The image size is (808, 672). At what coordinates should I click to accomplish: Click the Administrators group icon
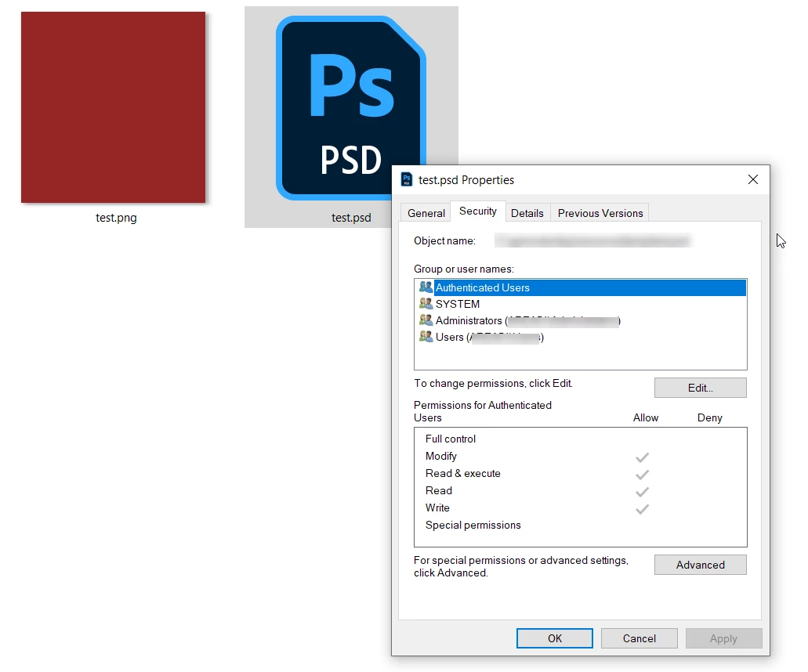(x=426, y=320)
